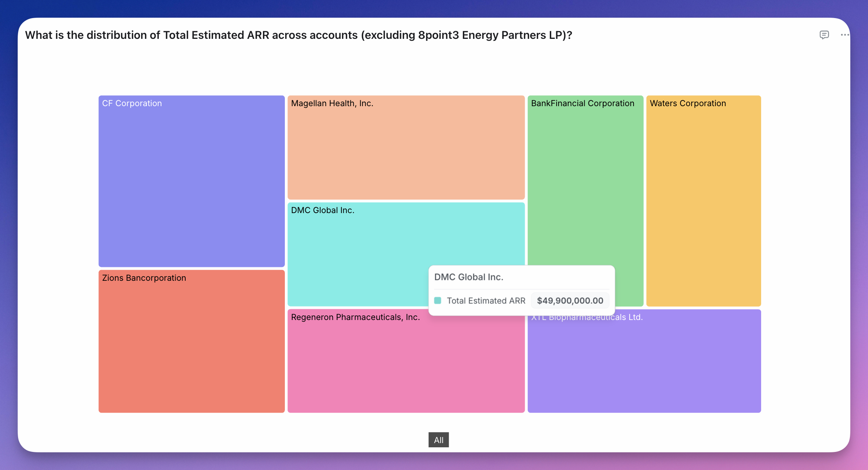
Task: Click the Waters Corporation label text
Action: [x=688, y=103]
